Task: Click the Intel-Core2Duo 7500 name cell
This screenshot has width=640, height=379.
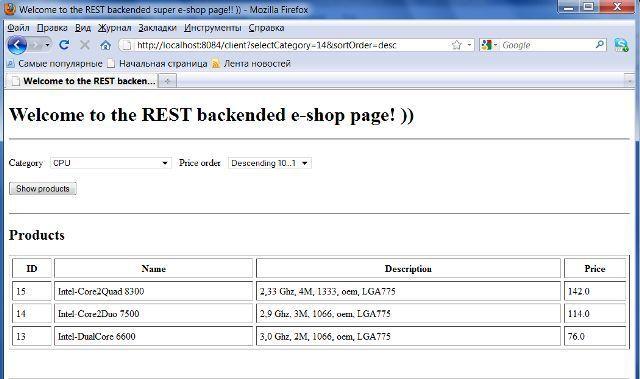Action: 153,314
